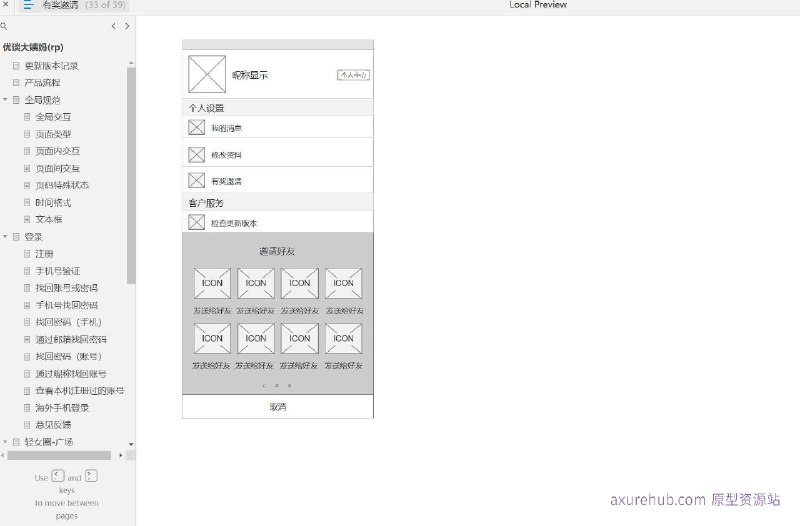
Task: Click second ICON in bottom share row
Action: [x=256, y=338]
